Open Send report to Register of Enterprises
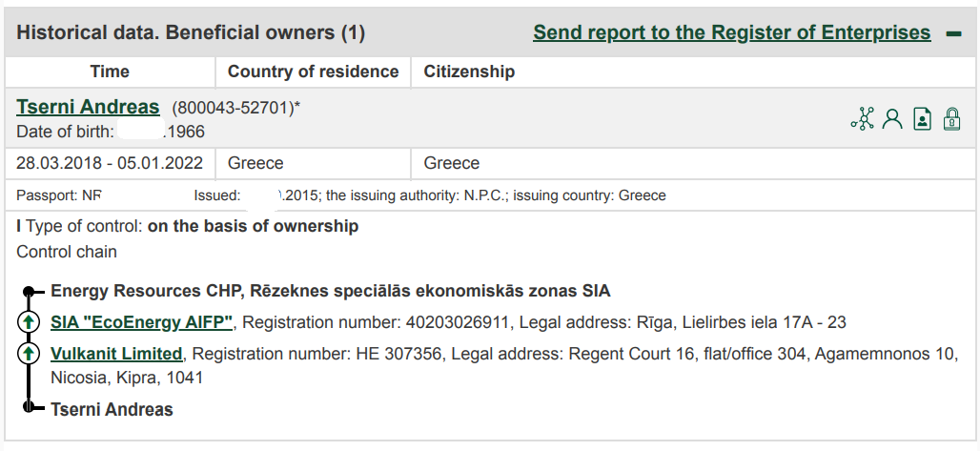 [x=732, y=32]
